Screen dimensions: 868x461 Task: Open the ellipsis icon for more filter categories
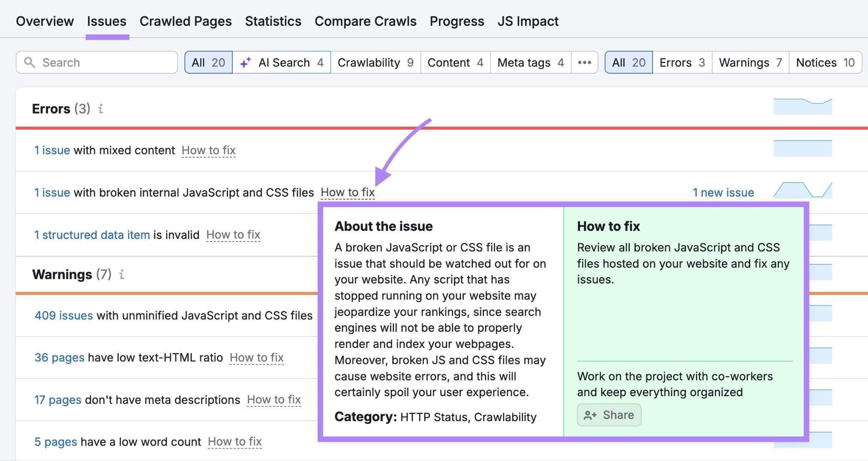coord(585,62)
